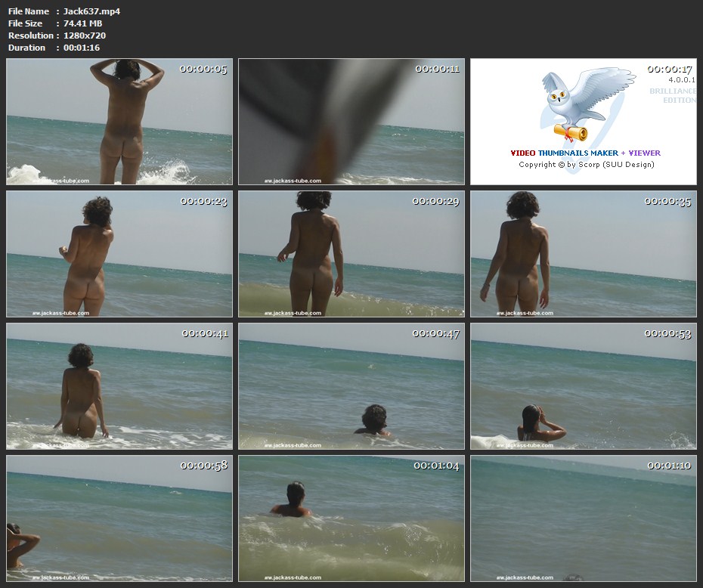The image size is (703, 588).
Task: Select the 00:00:47 frame thumbnail
Action: (351, 386)
